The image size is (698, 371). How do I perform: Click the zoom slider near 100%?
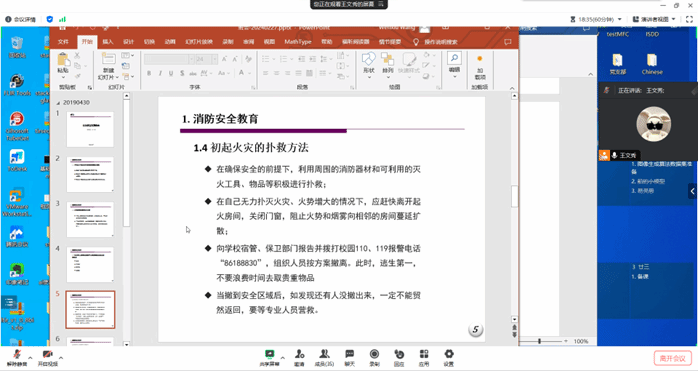pyautogui.click(x=540, y=341)
